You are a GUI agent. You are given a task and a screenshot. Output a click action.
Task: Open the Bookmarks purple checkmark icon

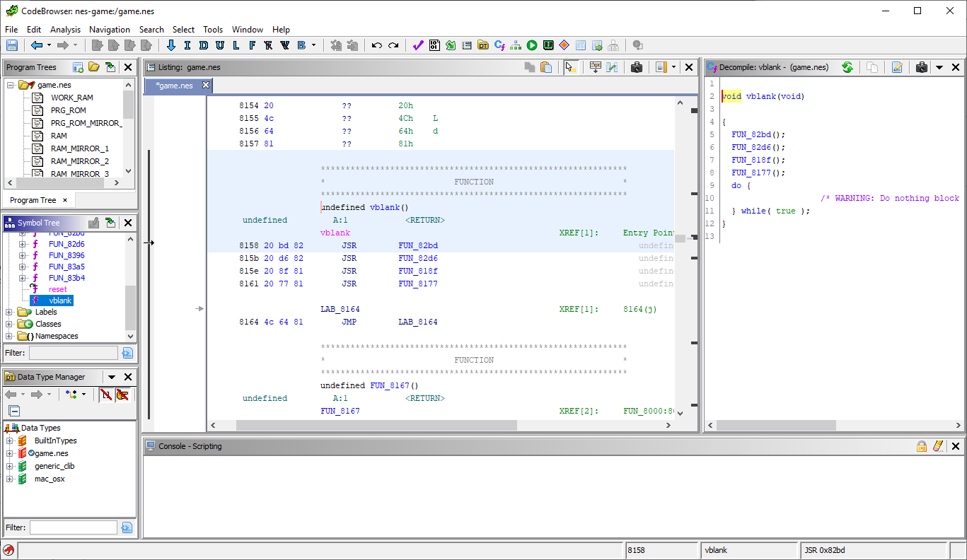(x=417, y=45)
